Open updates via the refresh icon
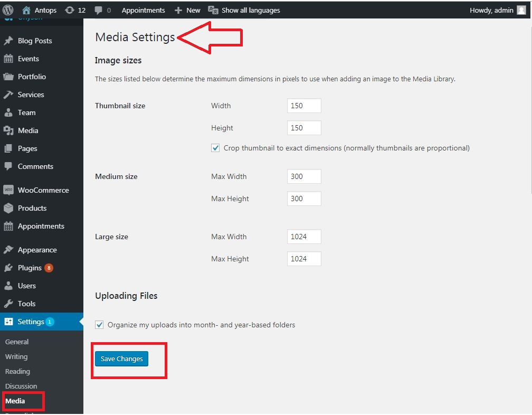Image resolution: width=532 pixels, height=415 pixels. pos(69,10)
